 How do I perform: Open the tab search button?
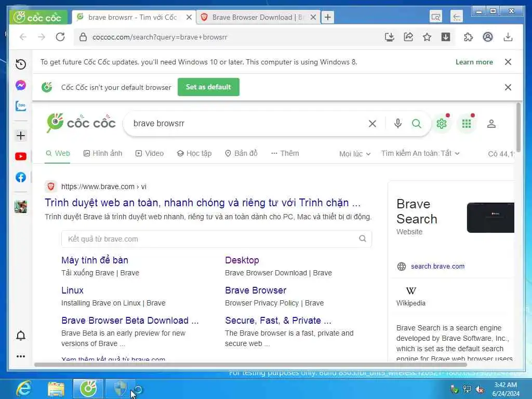tap(436, 17)
